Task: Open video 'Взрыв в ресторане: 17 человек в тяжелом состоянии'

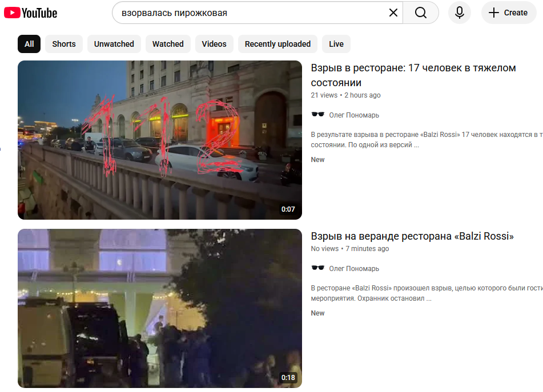Action: pyautogui.click(x=413, y=75)
